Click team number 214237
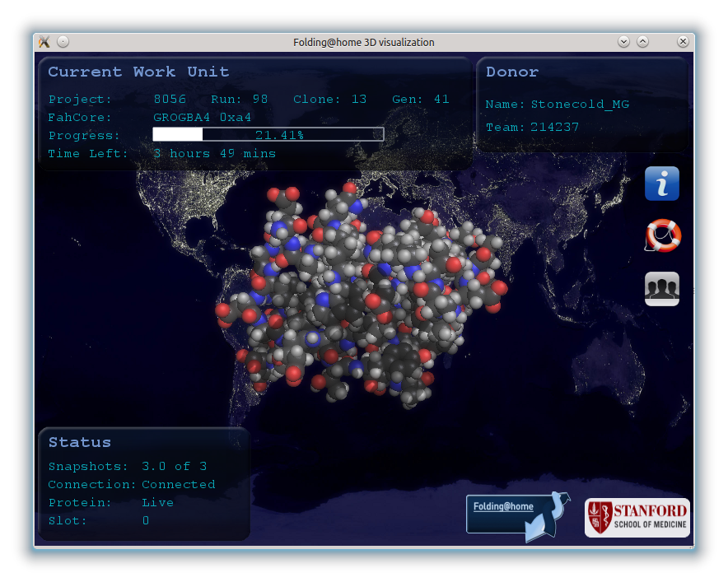 point(555,127)
